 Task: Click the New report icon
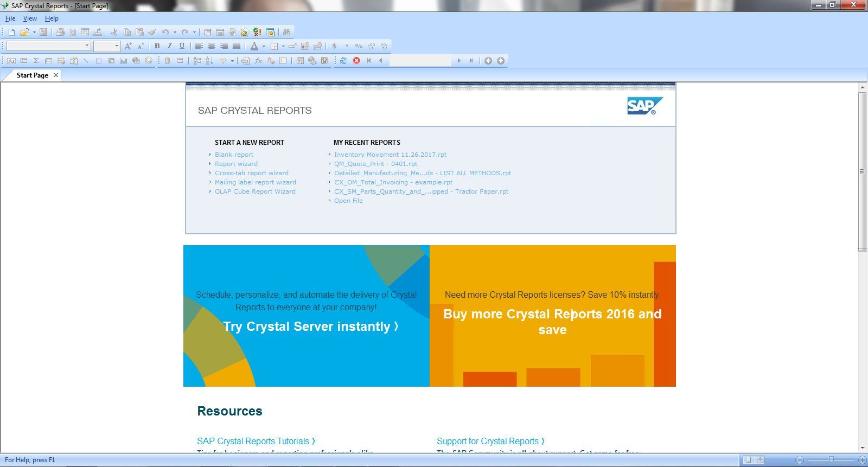pyautogui.click(x=11, y=32)
